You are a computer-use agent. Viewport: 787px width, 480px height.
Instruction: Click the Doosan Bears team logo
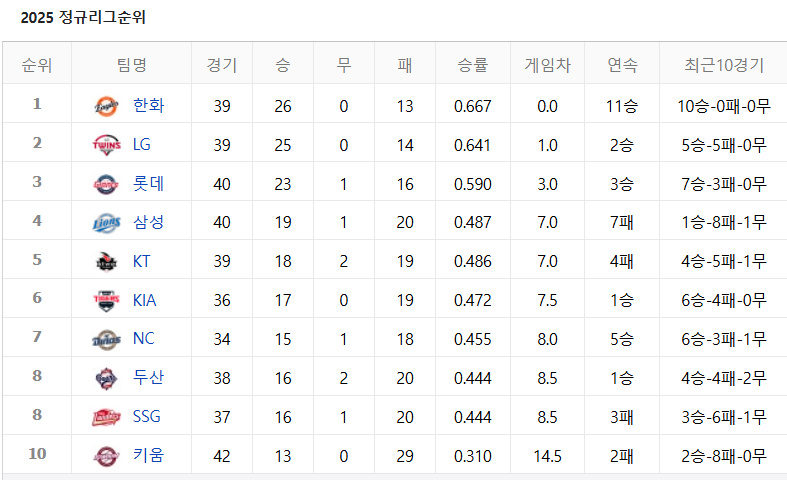point(106,378)
